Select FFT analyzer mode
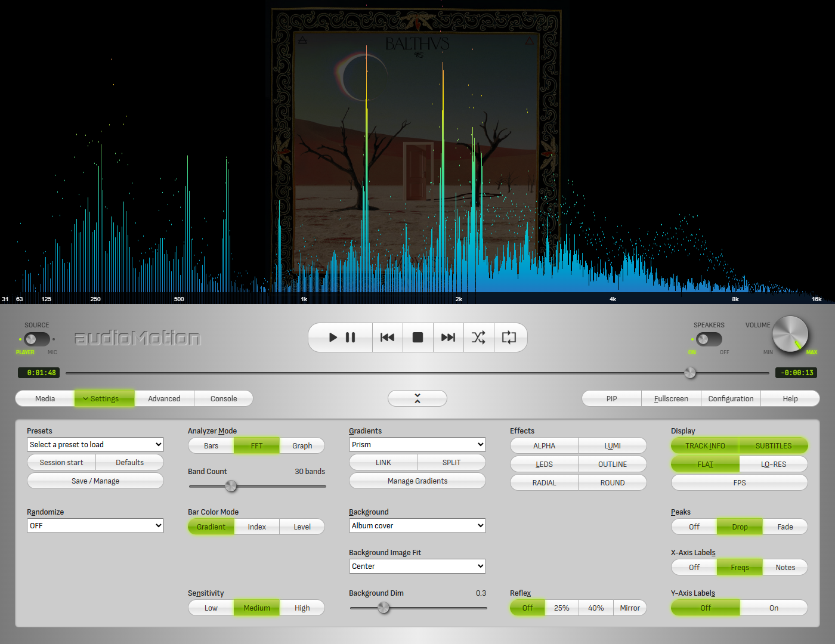Image resolution: width=835 pixels, height=644 pixels. (x=256, y=445)
